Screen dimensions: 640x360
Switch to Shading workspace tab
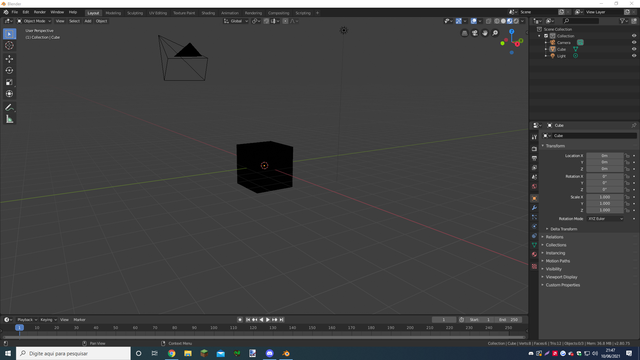pyautogui.click(x=208, y=13)
